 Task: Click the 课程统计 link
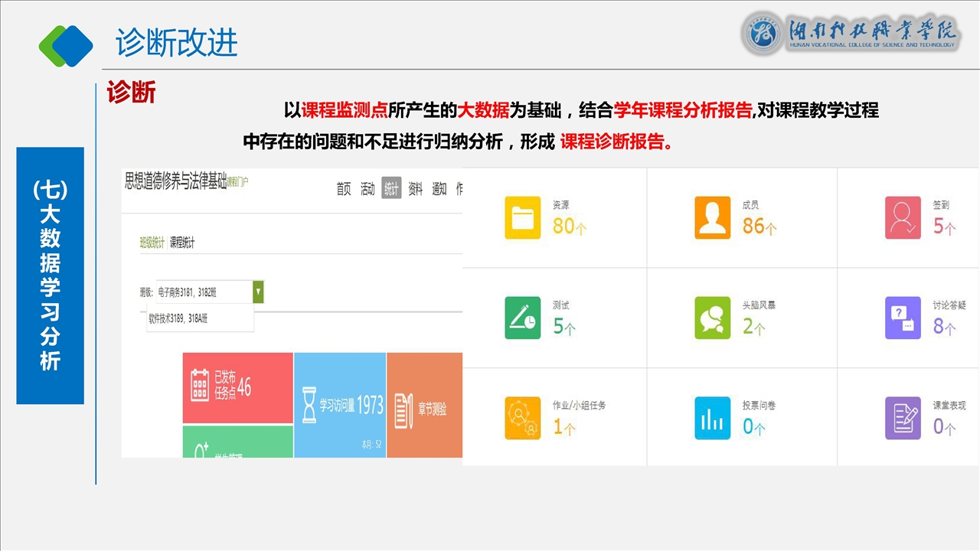182,243
